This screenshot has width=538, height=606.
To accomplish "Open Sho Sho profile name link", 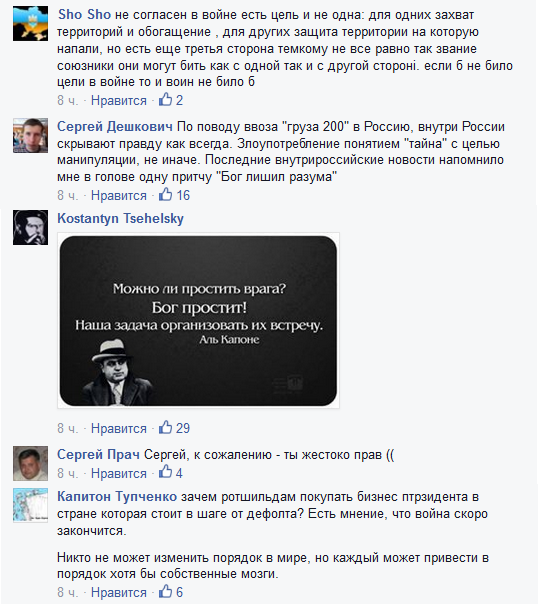I will (x=84, y=15).
